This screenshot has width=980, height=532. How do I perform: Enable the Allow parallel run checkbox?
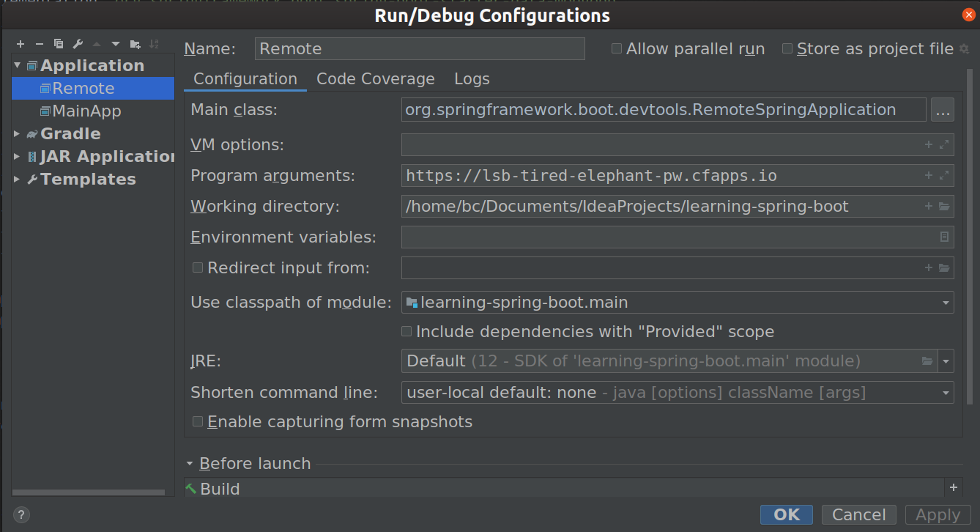pyautogui.click(x=617, y=49)
